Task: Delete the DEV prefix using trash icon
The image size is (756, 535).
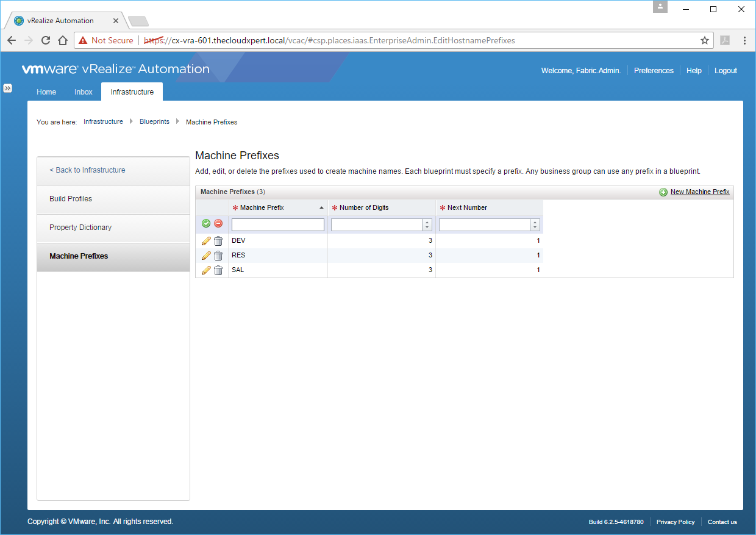Action: pos(218,241)
